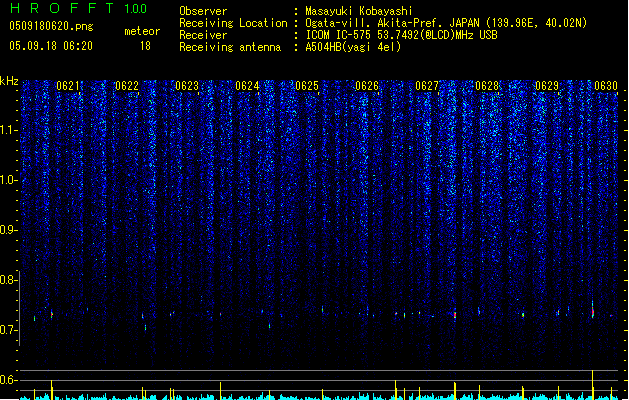Click the 0621 time marker
This screenshot has width=629, height=400.
coord(68,86)
